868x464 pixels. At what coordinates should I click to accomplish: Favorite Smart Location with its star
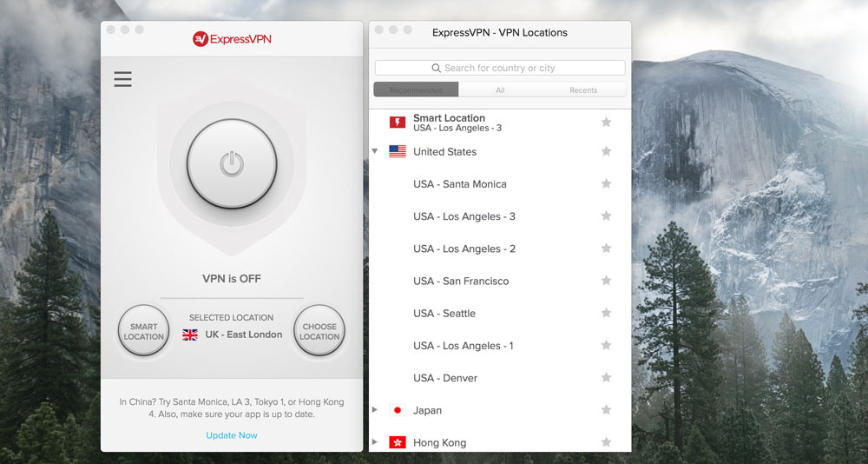pos(606,122)
